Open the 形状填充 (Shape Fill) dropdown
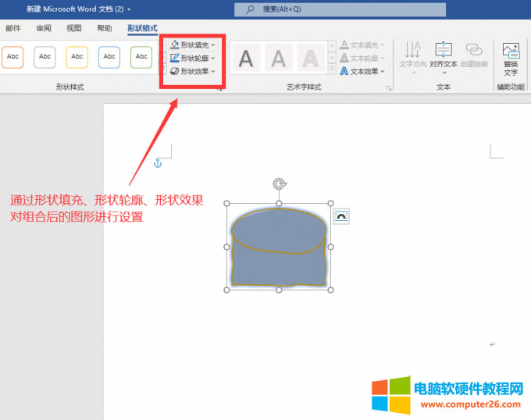 (x=193, y=45)
